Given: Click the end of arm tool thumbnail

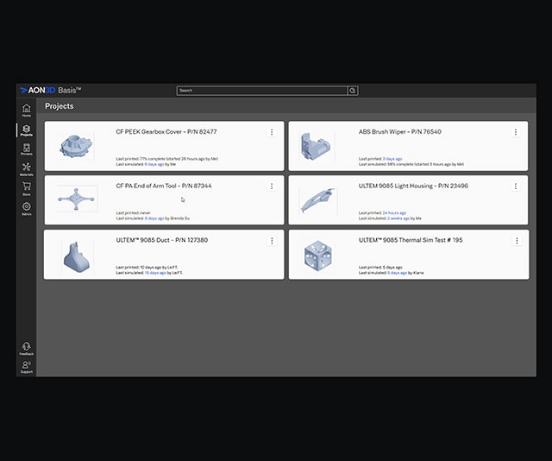Looking at the screenshot, I should click(77, 199).
